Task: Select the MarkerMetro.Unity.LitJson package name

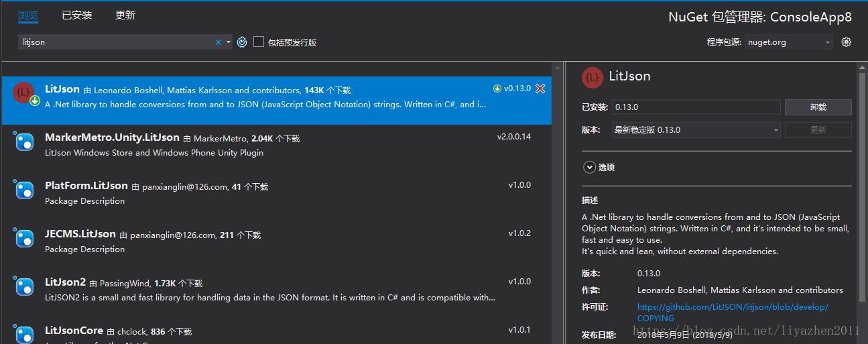Action: pyautogui.click(x=112, y=137)
